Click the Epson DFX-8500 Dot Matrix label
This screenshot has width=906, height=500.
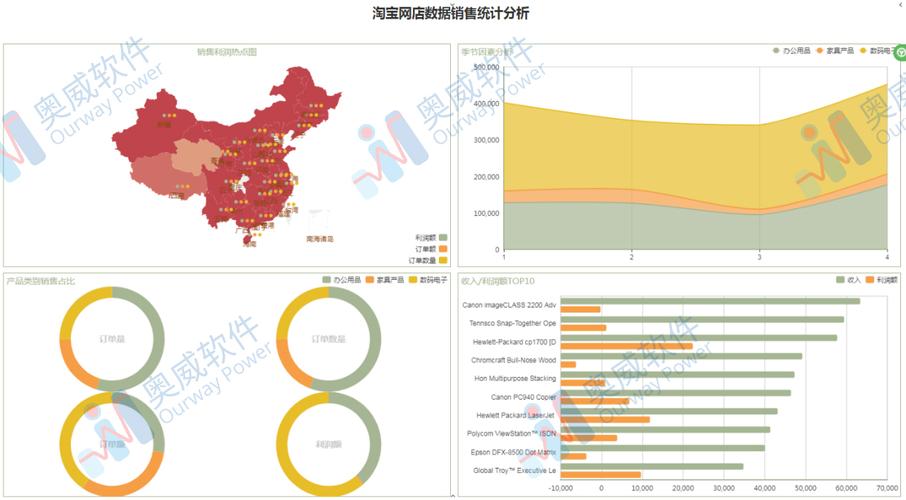click(514, 452)
